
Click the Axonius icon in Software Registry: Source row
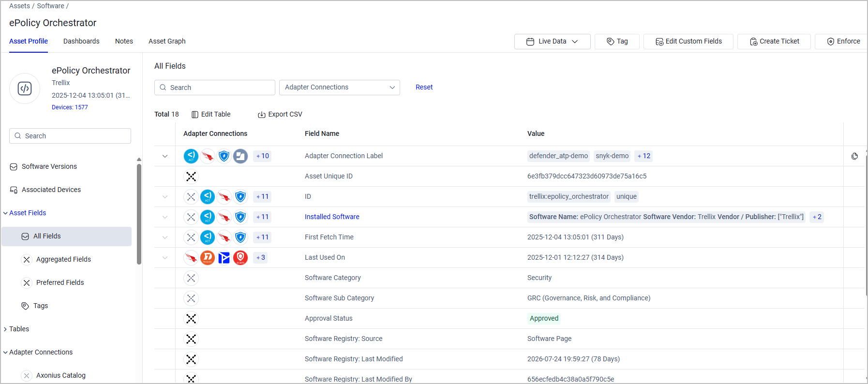(191, 339)
